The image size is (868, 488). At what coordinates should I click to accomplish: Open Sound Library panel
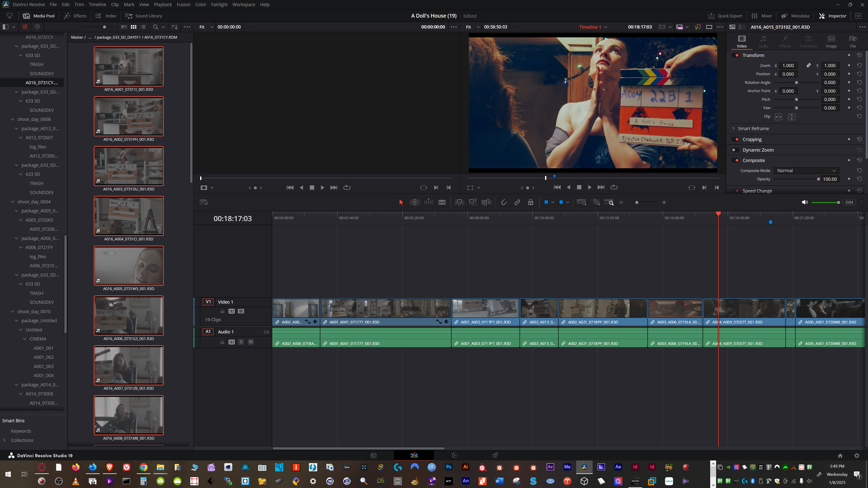tap(143, 16)
